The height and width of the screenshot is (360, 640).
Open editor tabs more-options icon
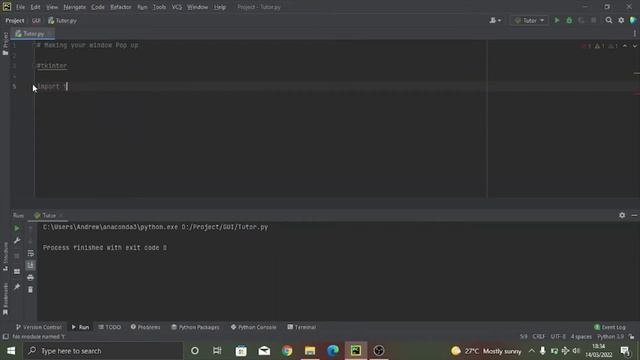(x=635, y=33)
